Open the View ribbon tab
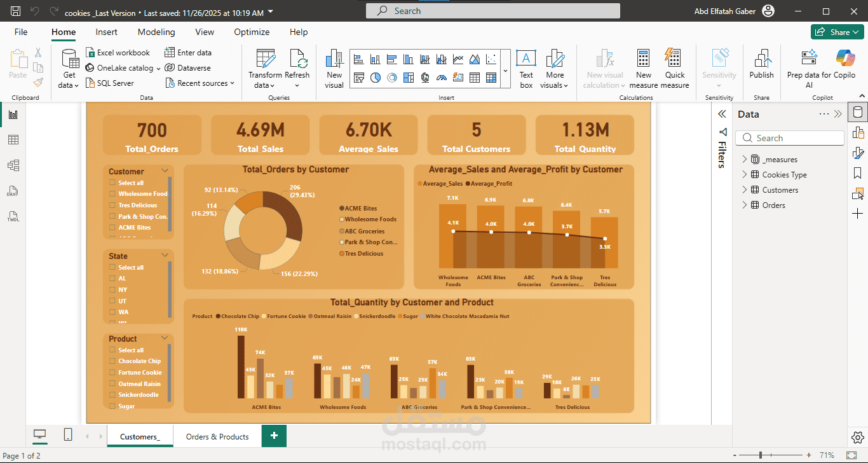Image resolution: width=868 pixels, height=463 pixels. (x=205, y=32)
